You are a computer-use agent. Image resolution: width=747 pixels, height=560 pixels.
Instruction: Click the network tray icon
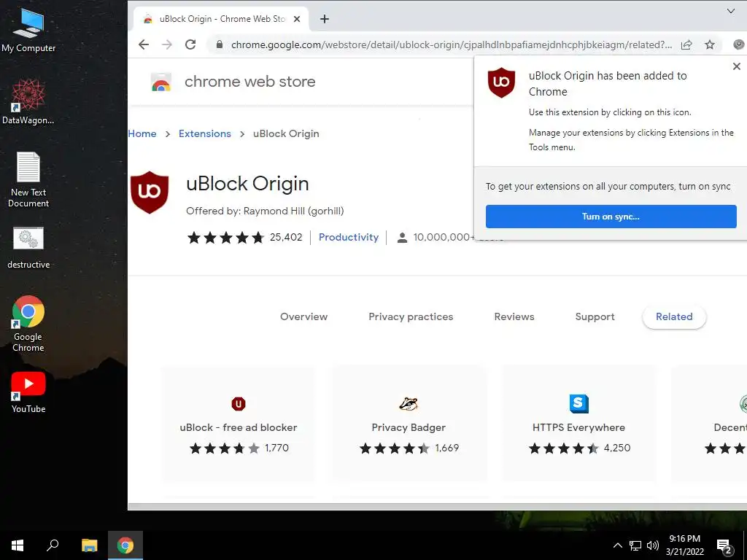click(x=635, y=545)
